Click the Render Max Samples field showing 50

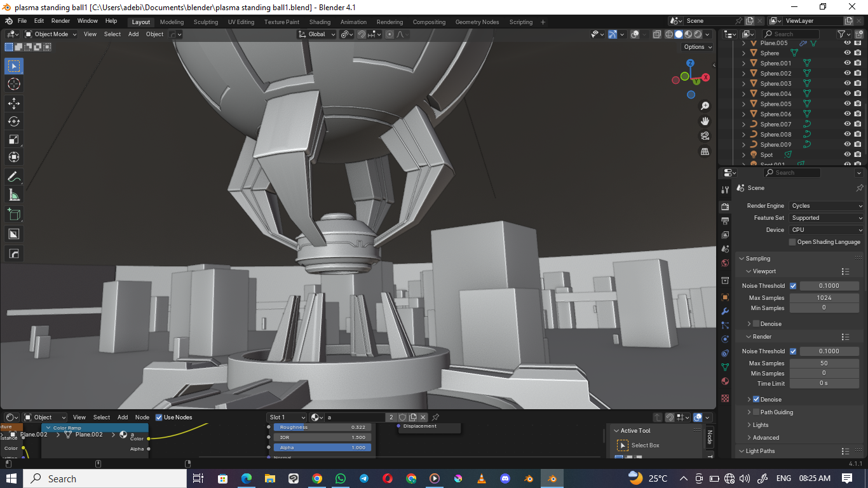pos(824,363)
